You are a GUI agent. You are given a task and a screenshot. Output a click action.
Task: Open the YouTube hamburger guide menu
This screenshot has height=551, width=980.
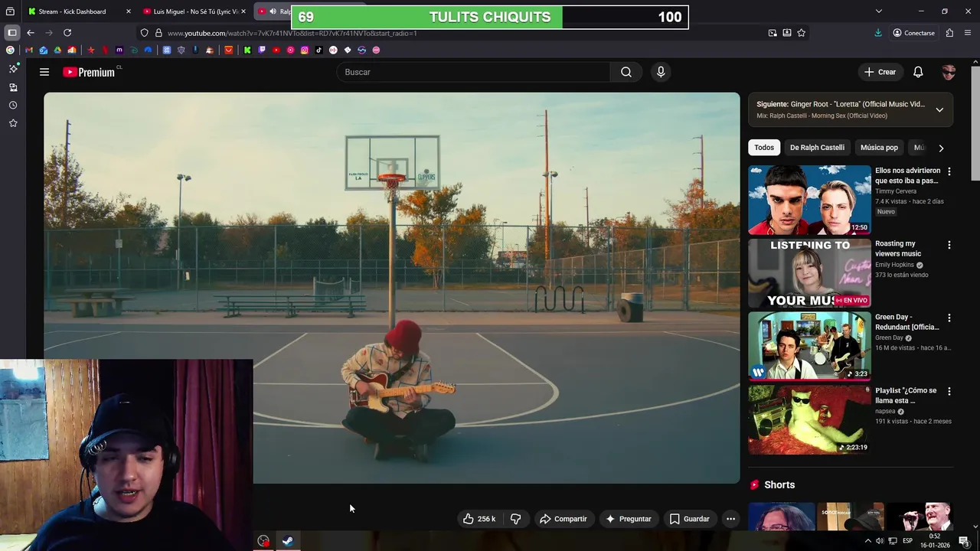click(44, 72)
